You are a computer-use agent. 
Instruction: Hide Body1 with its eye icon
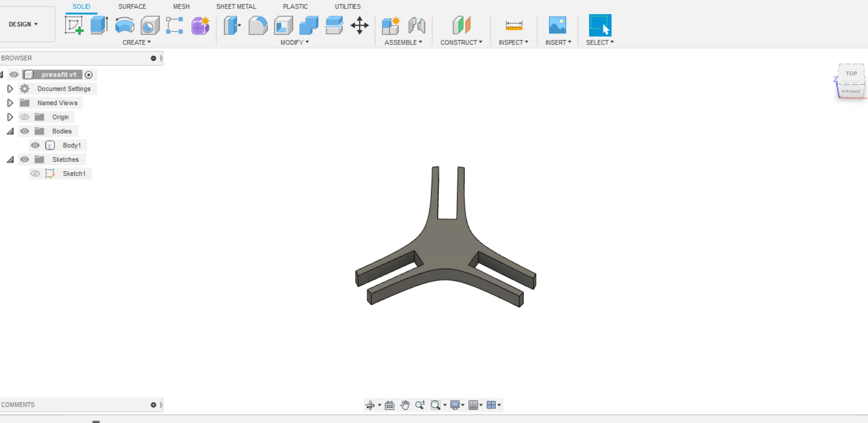point(35,145)
